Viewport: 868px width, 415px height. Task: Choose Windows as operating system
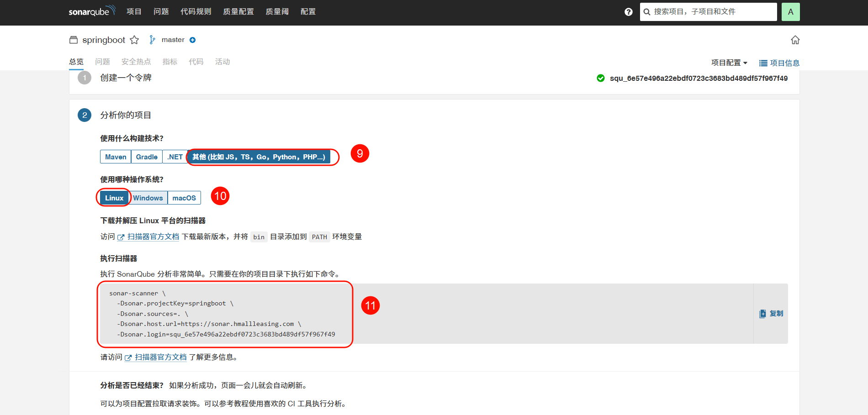coord(148,198)
